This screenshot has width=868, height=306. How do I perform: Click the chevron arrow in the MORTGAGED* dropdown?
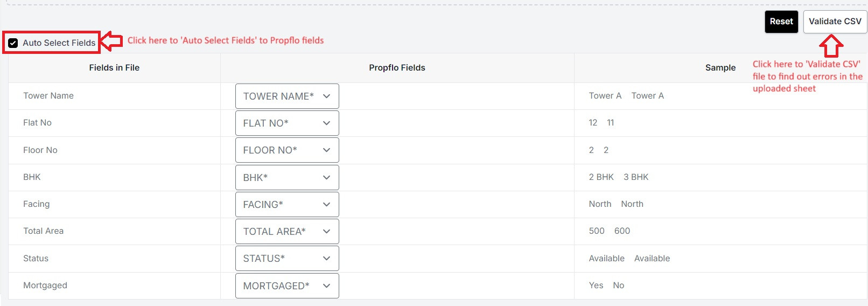coord(326,286)
